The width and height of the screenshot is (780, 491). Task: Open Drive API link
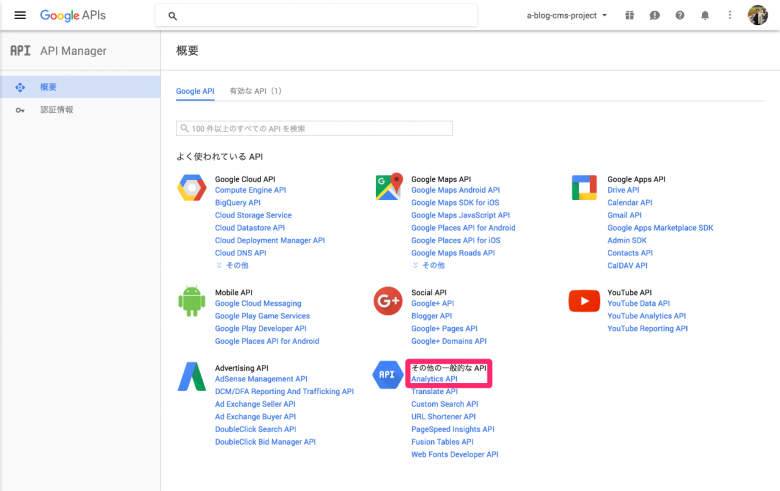coord(623,190)
